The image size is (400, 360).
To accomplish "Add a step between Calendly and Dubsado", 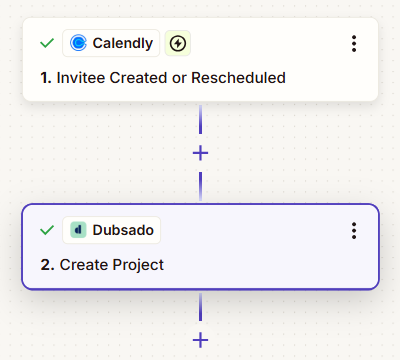I will [200, 153].
